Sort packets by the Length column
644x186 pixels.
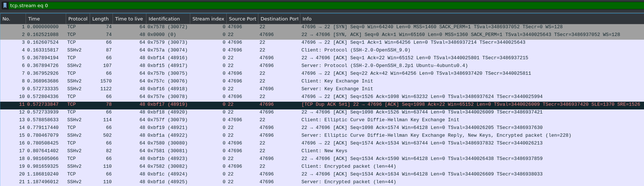click(100, 18)
